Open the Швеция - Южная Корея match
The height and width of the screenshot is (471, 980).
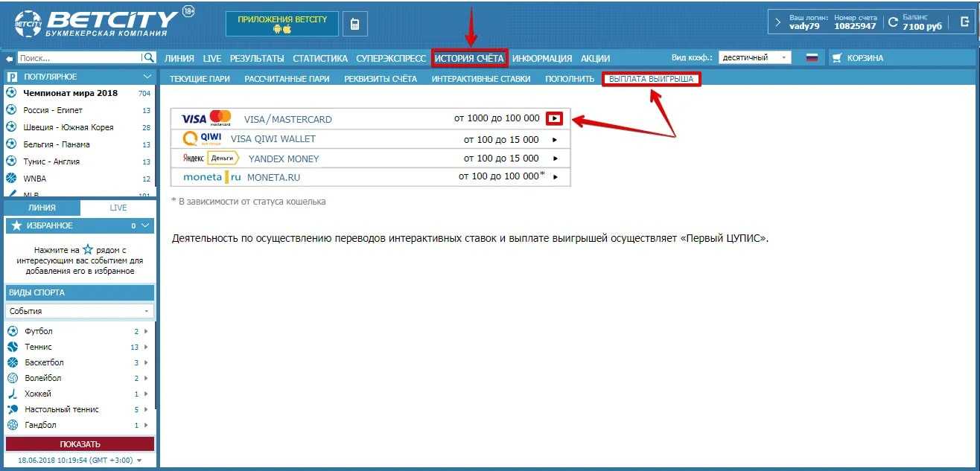pyautogui.click(x=69, y=127)
